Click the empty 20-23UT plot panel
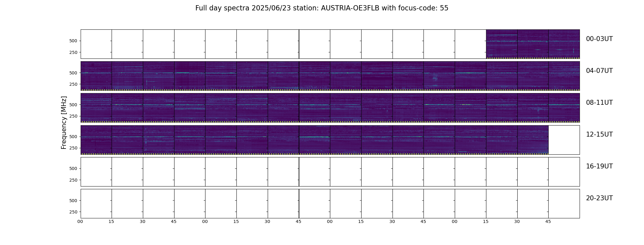 tap(330, 203)
